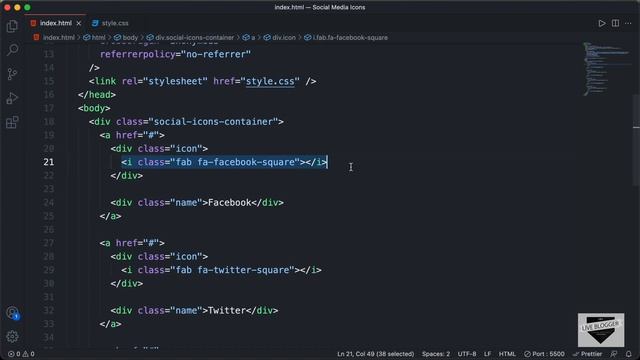Click line number 18 in gutter
Image resolution: width=640 pixels, height=360 pixels.
coord(49,122)
